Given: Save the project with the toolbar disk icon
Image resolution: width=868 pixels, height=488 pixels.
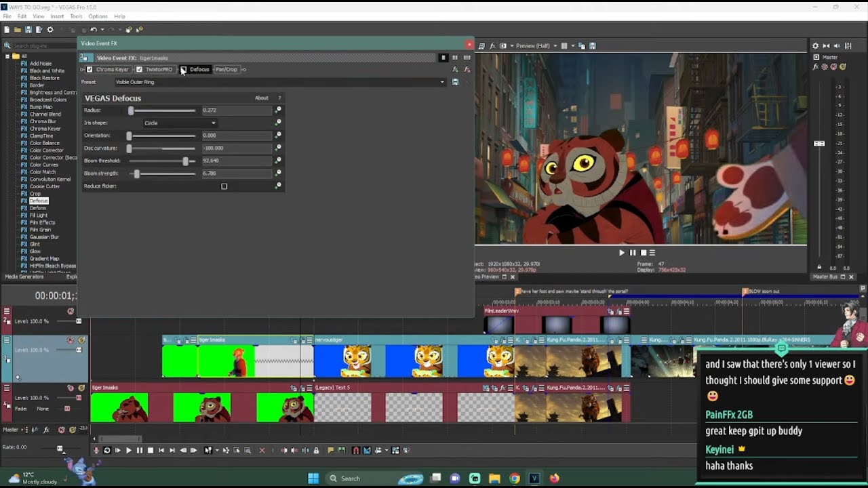Looking at the screenshot, I should coord(28,30).
